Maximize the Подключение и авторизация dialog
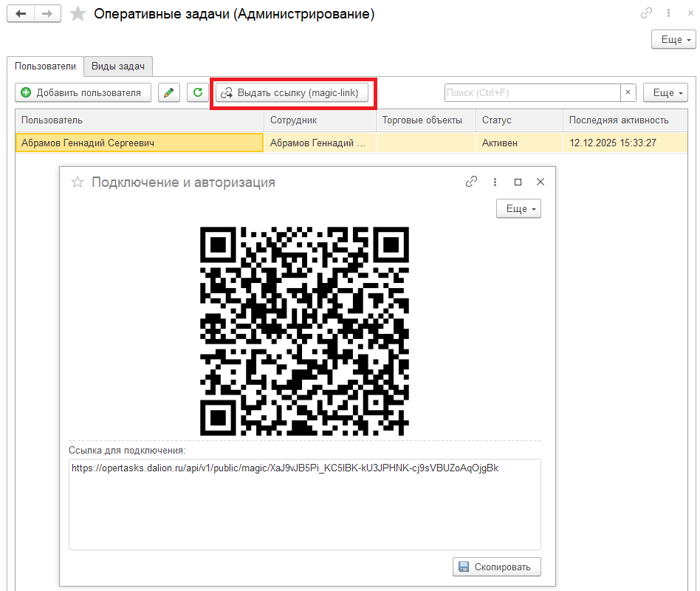The height and width of the screenshot is (591, 700). tap(518, 182)
